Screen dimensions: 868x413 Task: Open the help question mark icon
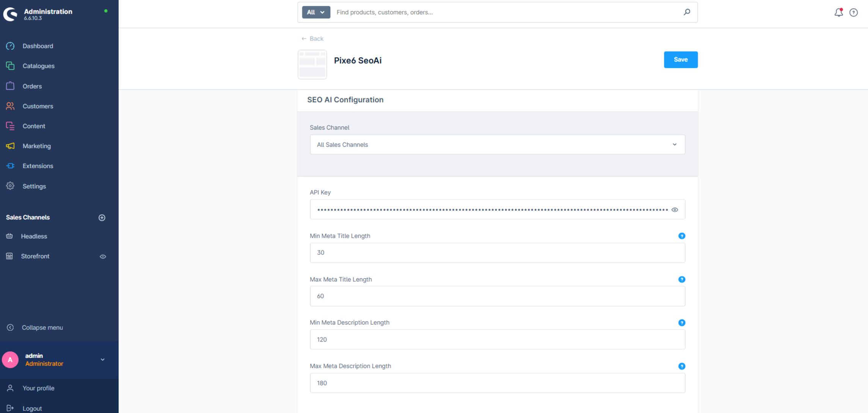tap(854, 13)
